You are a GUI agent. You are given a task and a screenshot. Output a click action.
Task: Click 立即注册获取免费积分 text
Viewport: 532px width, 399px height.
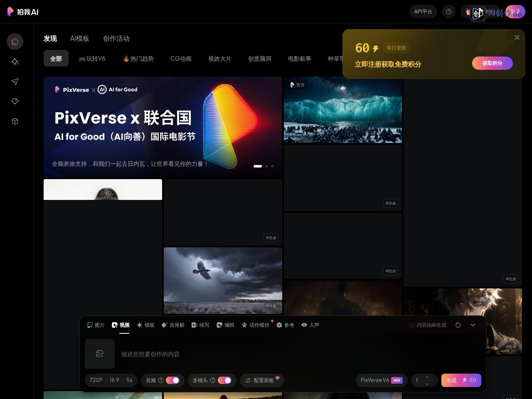388,64
